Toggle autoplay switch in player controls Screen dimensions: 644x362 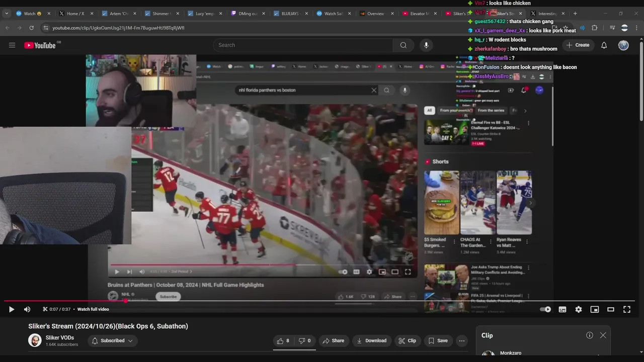pos(545,309)
